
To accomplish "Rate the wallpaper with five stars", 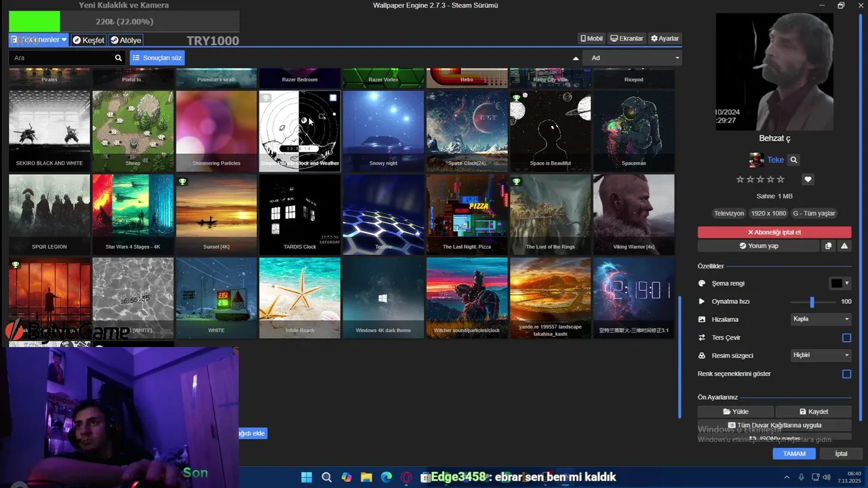I will [781, 180].
